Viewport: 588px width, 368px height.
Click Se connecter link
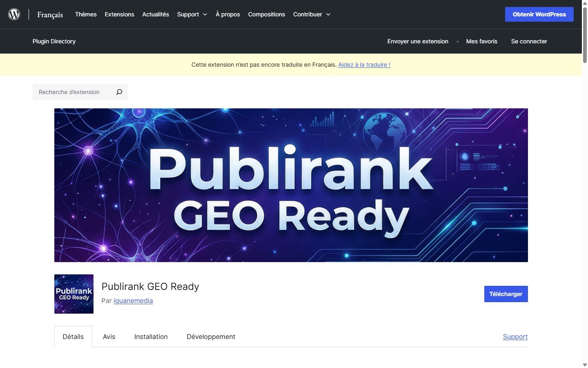click(x=529, y=41)
